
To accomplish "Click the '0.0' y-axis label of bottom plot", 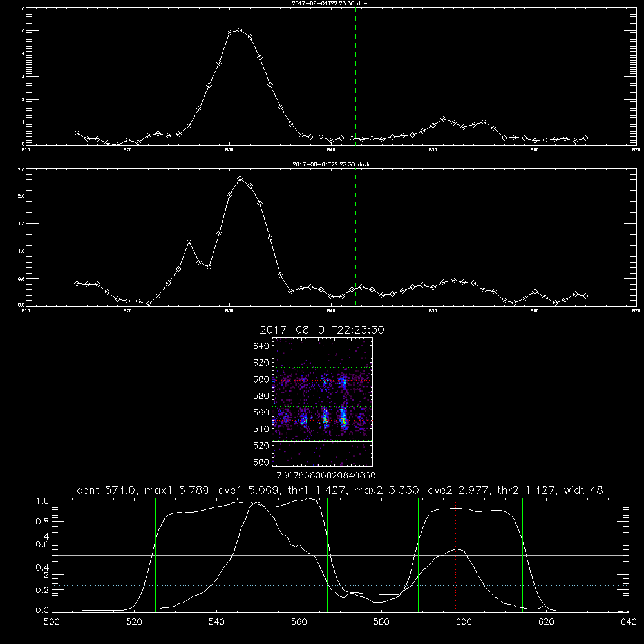I will (x=43, y=610).
